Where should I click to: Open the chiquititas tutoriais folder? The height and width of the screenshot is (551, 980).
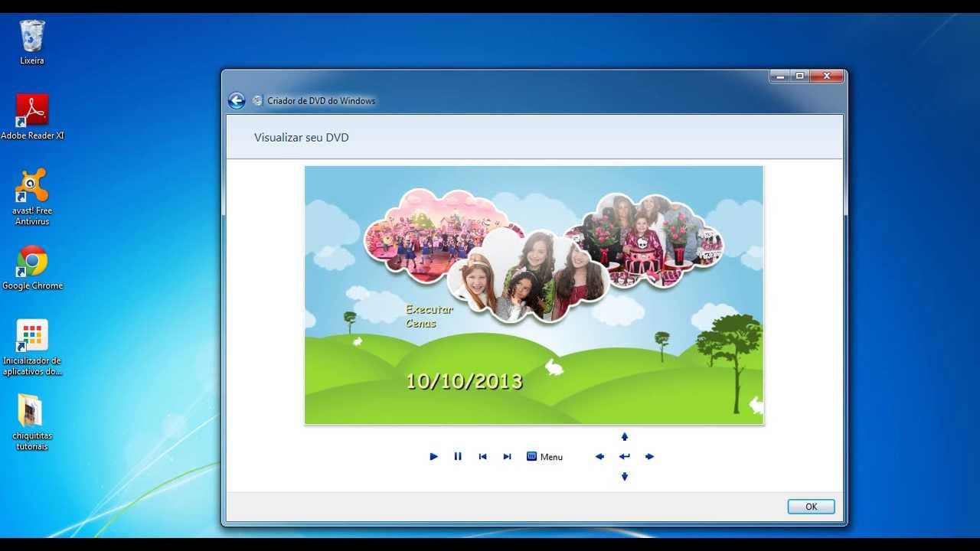tap(31, 422)
